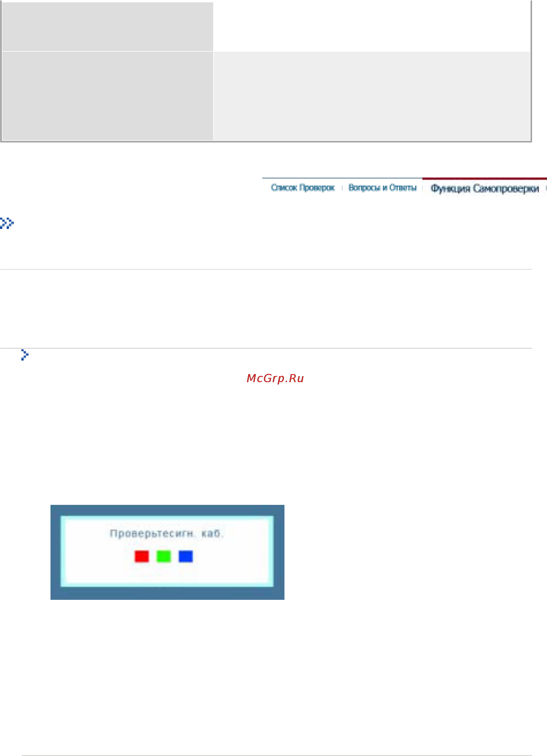Open the Список Проверок tab
This screenshot has width=547, height=756.
coord(302,188)
